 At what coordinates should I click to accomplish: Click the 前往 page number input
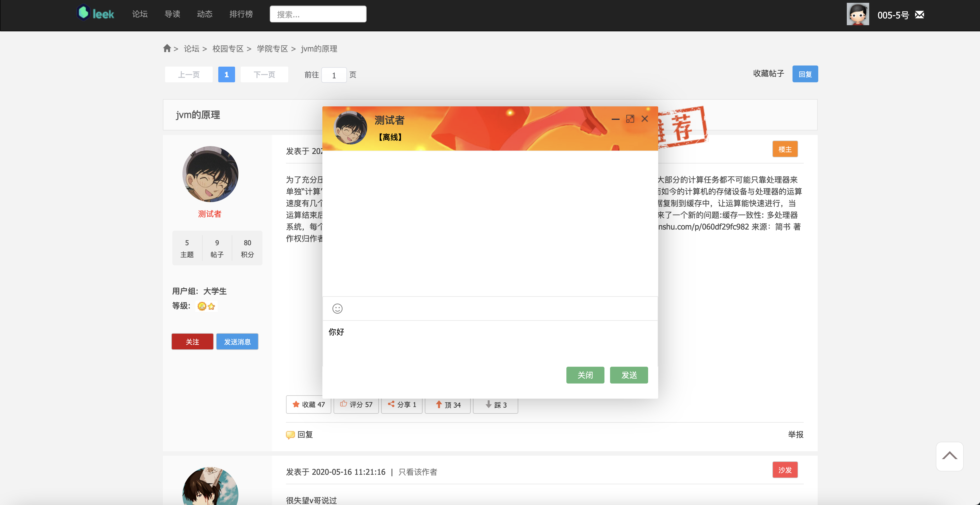coord(334,75)
